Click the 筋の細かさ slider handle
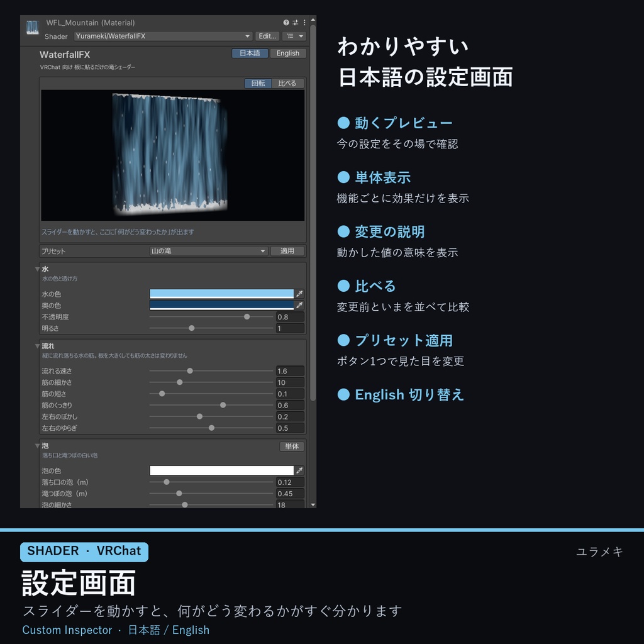The image size is (644, 644). point(179,382)
